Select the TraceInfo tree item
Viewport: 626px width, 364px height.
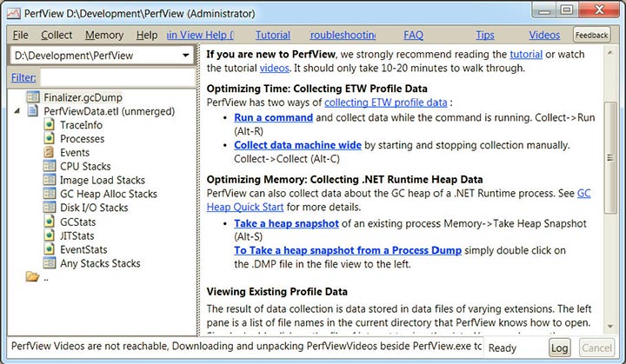pos(81,125)
